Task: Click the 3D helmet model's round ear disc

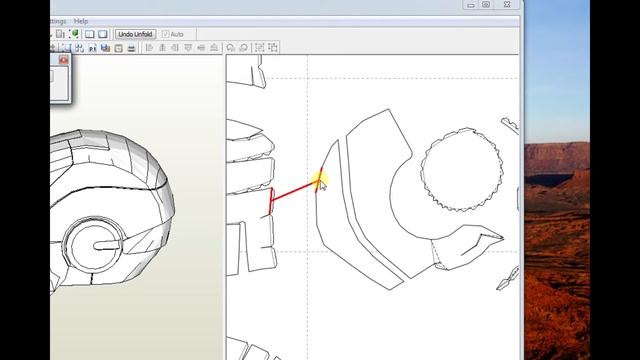Action: click(x=92, y=246)
